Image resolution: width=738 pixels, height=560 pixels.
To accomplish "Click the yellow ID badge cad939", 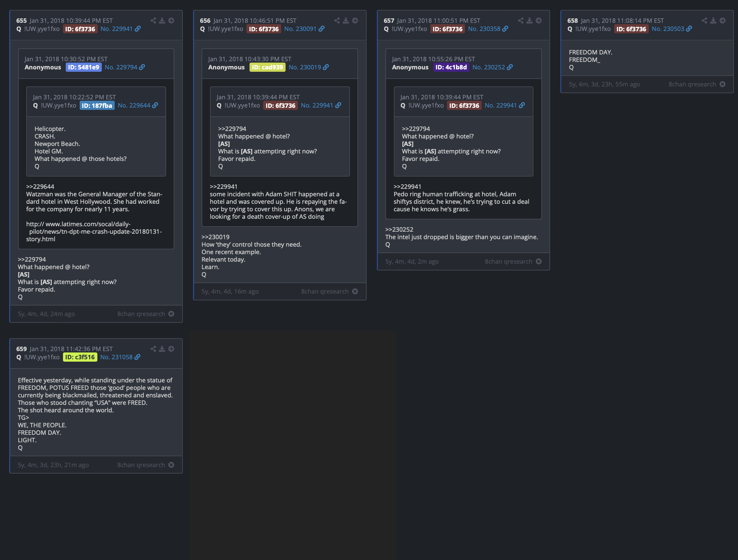I will pos(268,67).
